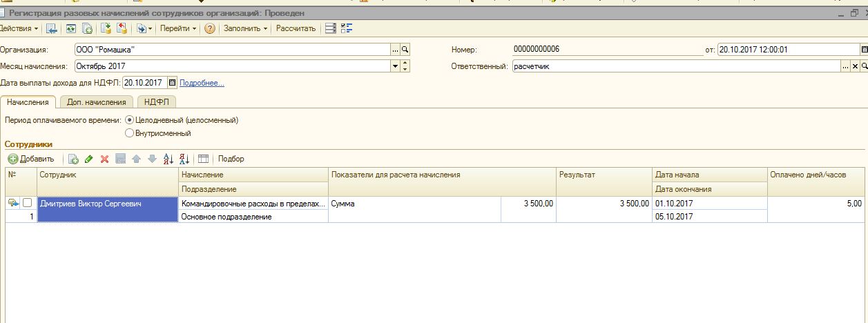
Task: Select the Внутрисменный radio button
Action: 129,133
